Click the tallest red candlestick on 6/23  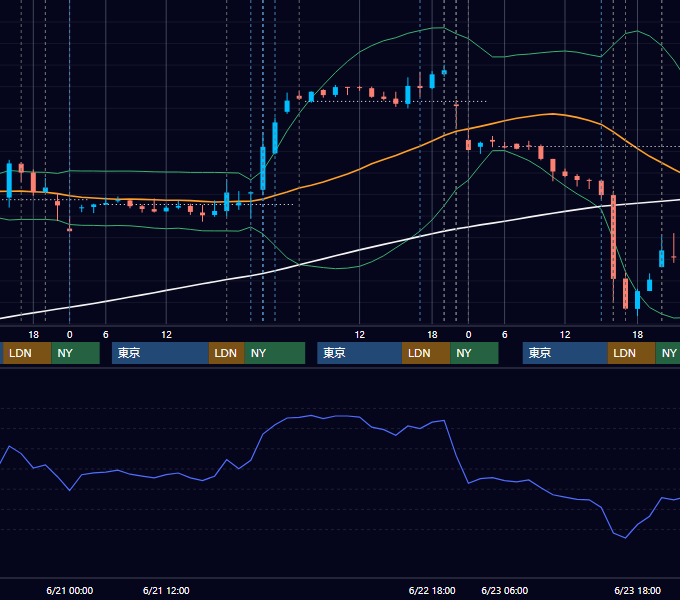coord(613,237)
